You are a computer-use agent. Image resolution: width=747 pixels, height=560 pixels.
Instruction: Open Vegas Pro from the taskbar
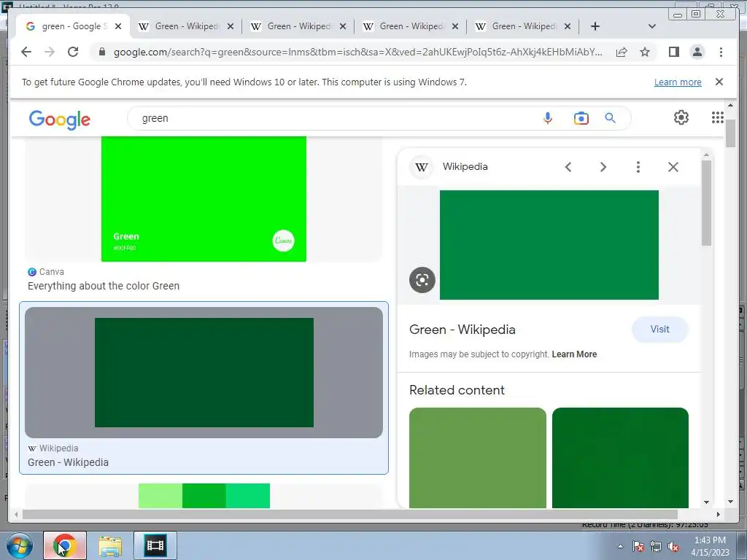tap(155, 545)
